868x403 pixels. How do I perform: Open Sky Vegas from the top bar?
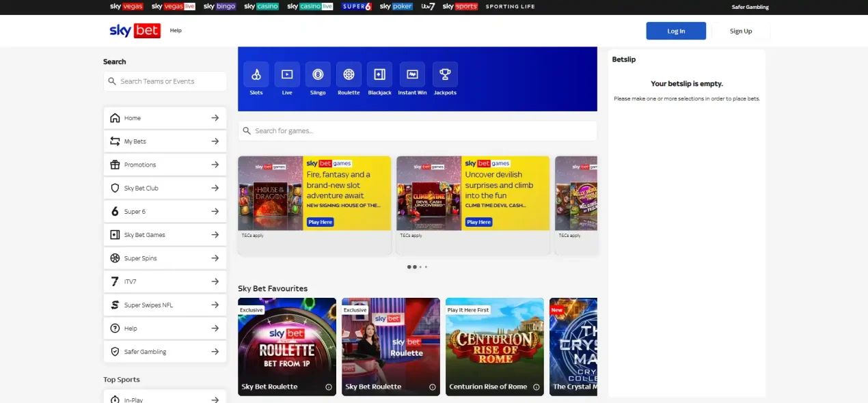(127, 6)
